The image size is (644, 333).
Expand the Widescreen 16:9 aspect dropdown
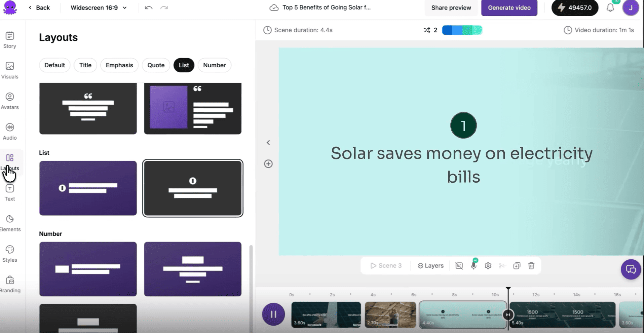click(x=99, y=8)
